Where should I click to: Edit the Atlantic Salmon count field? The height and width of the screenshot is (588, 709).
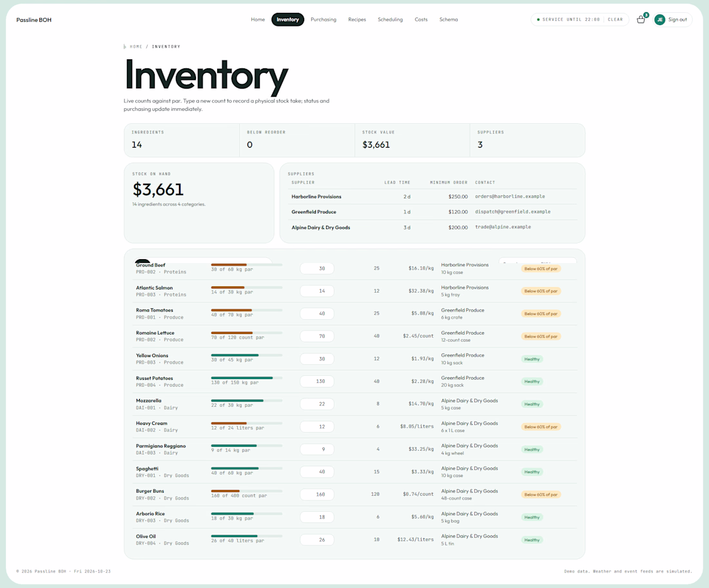(x=317, y=291)
